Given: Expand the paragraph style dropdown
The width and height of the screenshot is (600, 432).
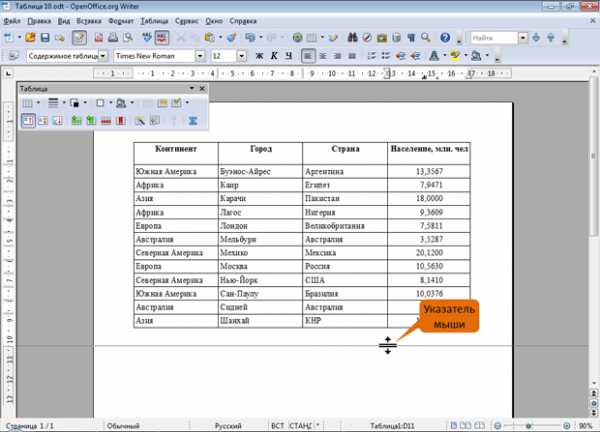Looking at the screenshot, I should pos(103,56).
